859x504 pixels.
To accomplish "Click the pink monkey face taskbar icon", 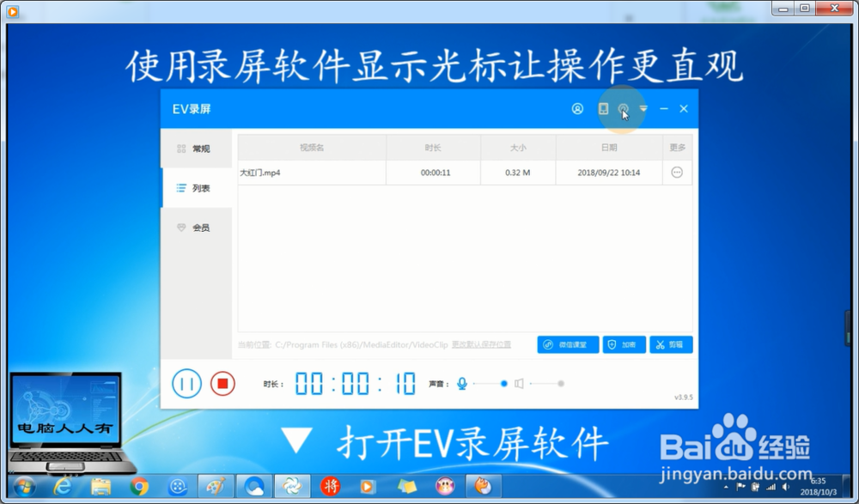I will [445, 487].
